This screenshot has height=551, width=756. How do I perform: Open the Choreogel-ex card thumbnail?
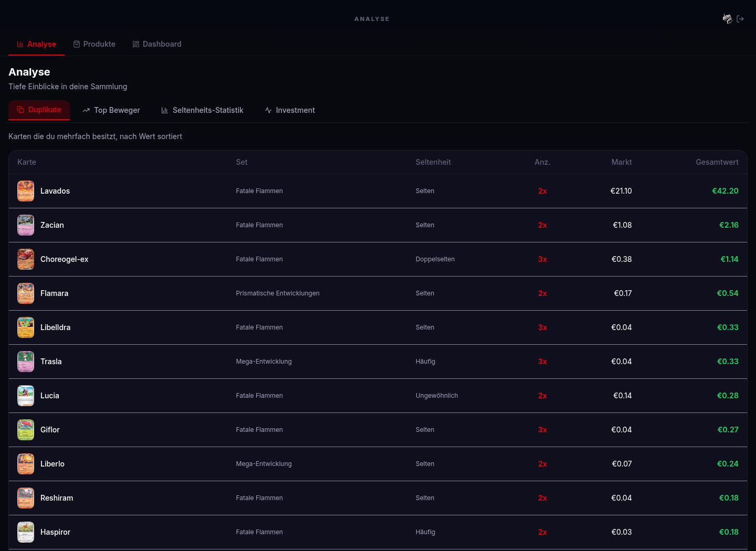point(26,259)
